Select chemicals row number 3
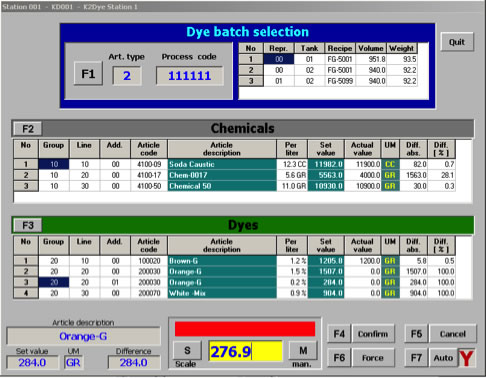The height and width of the screenshot is (378, 486). point(26,186)
